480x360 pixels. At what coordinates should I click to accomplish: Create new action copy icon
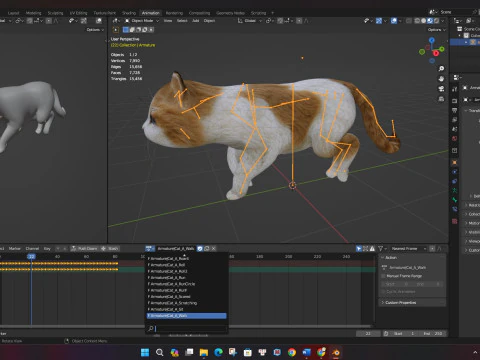pyautogui.click(x=207, y=249)
